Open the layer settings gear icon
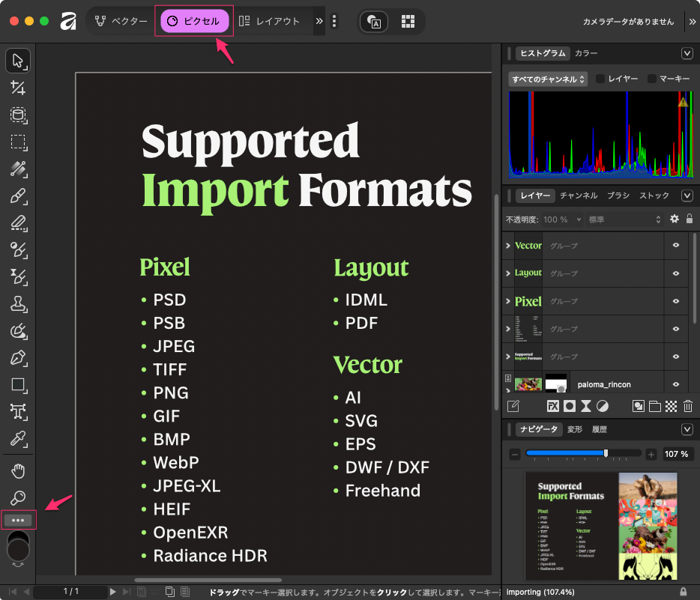Image resolution: width=700 pixels, height=600 pixels. point(674,219)
